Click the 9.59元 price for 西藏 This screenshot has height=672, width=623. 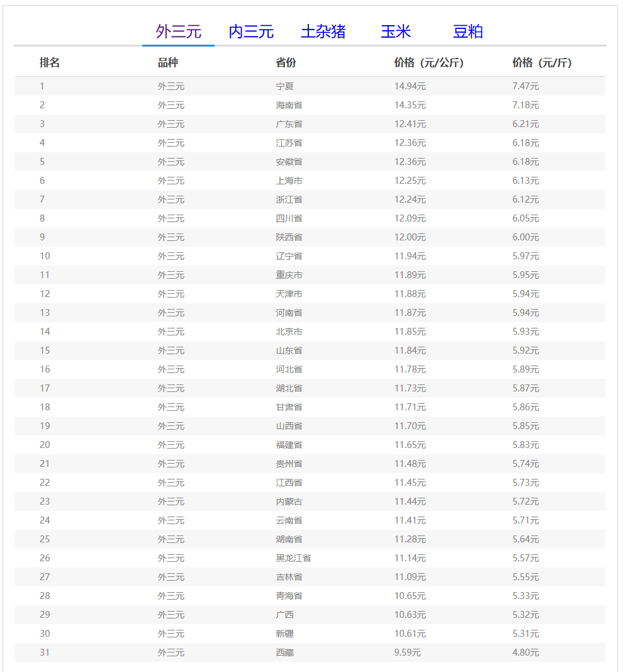[x=407, y=652]
